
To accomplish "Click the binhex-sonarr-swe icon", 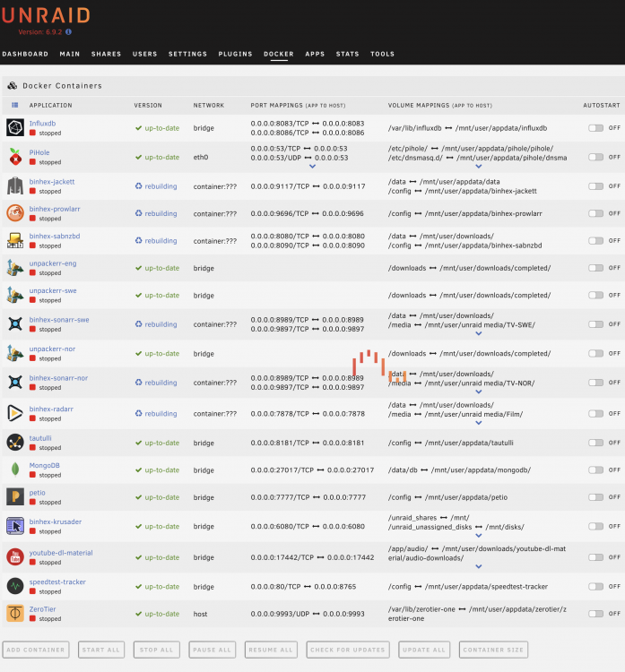I will tap(15, 324).
